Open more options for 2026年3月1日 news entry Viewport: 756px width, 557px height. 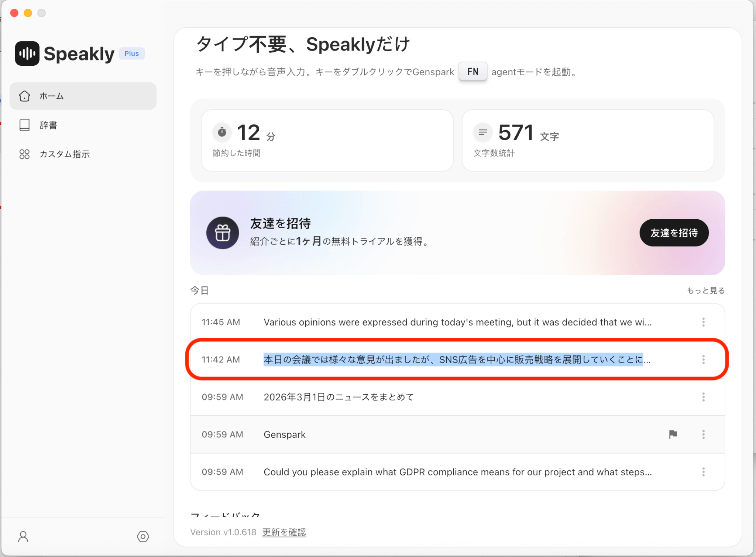(703, 397)
